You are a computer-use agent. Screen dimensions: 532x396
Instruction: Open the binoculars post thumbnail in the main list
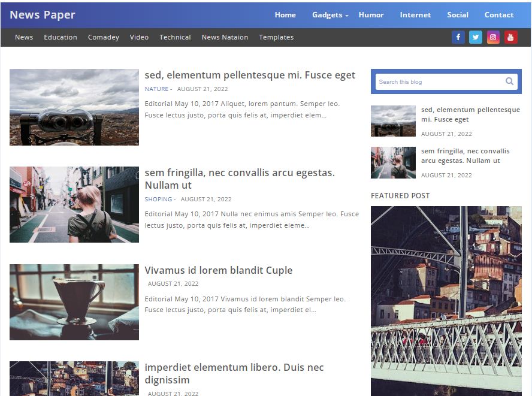(x=74, y=107)
